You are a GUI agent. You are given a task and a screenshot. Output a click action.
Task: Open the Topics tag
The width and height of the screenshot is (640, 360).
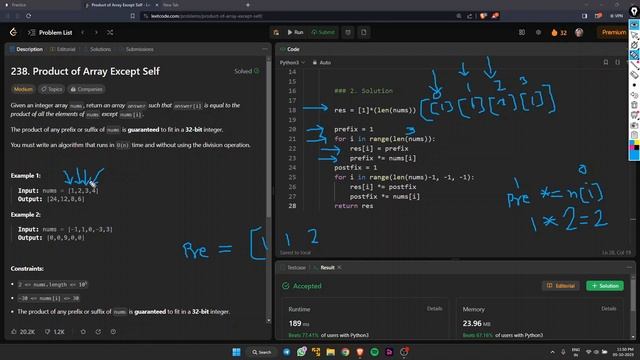coord(51,89)
